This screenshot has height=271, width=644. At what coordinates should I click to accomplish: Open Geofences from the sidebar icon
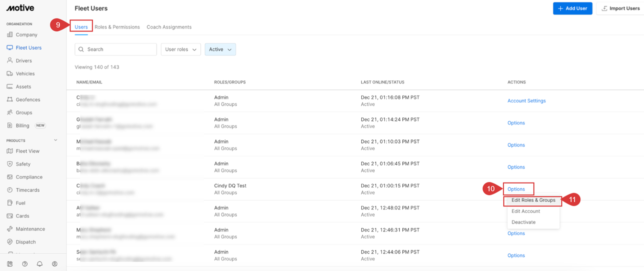pyautogui.click(x=10, y=99)
